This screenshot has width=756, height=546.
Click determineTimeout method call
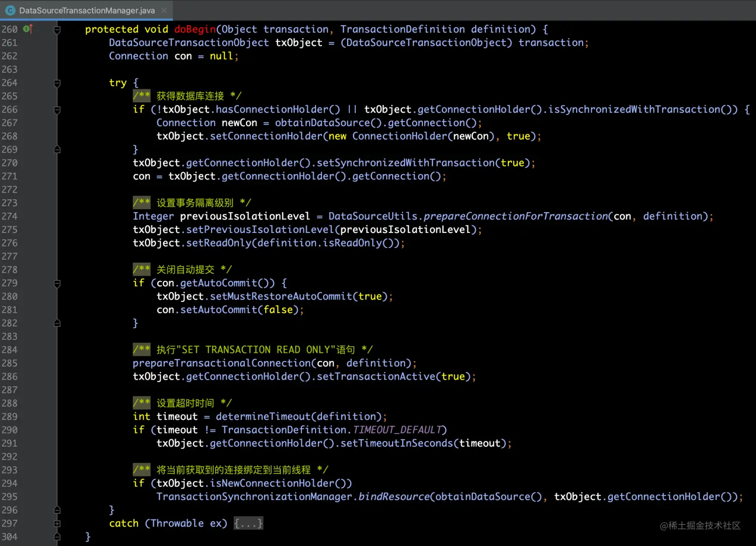[x=263, y=416]
